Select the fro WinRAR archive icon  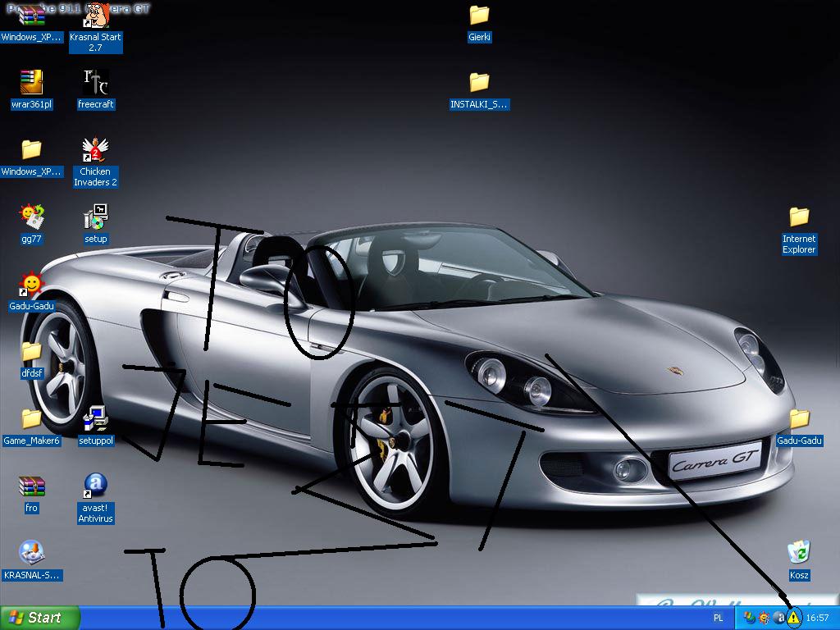tap(31, 486)
